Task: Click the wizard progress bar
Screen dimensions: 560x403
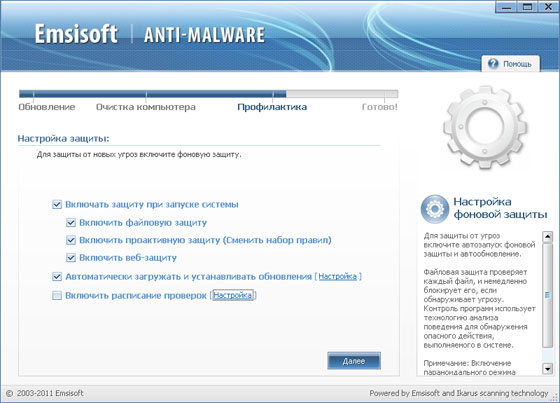Action: click(x=209, y=94)
